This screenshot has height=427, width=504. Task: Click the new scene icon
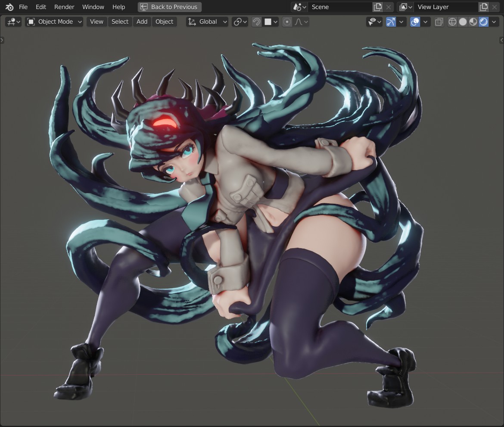click(x=378, y=7)
